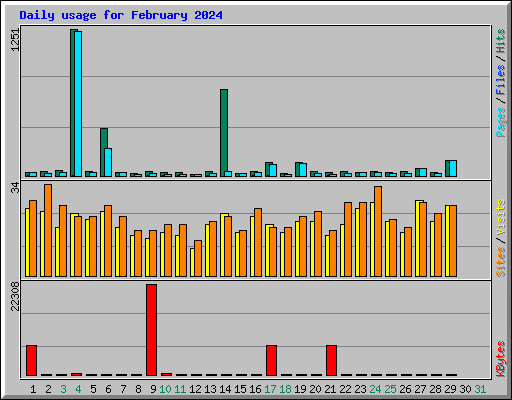Click the day 21 axis label
This screenshot has width=512, height=400.
330,389
